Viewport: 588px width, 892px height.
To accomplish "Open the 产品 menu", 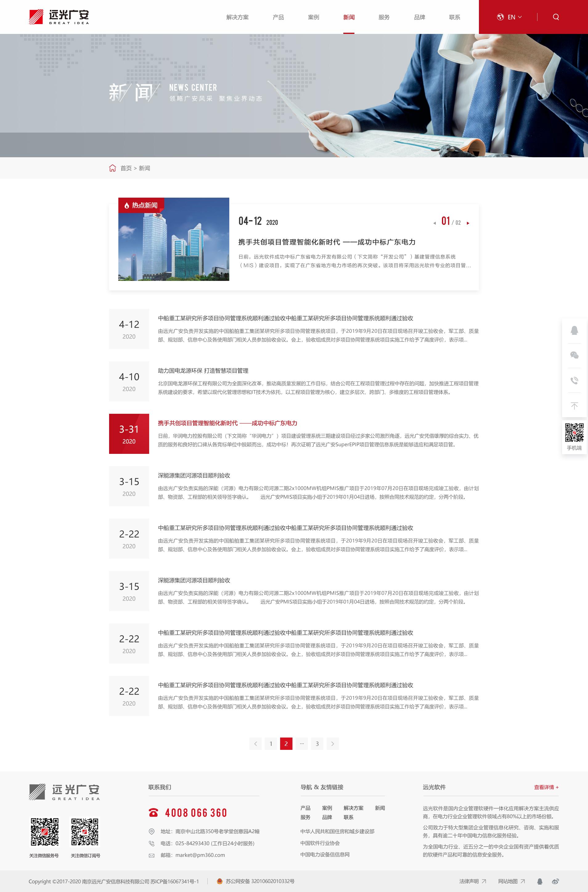I will point(278,17).
